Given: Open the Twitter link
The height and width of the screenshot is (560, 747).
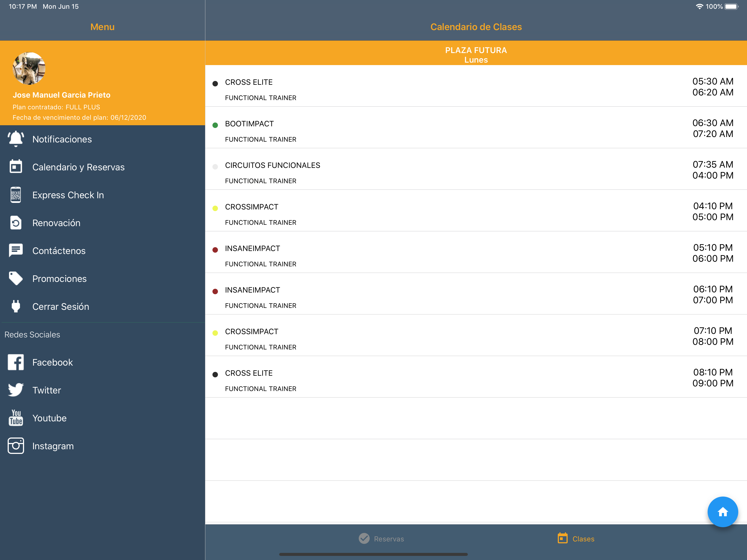Looking at the screenshot, I should point(102,390).
